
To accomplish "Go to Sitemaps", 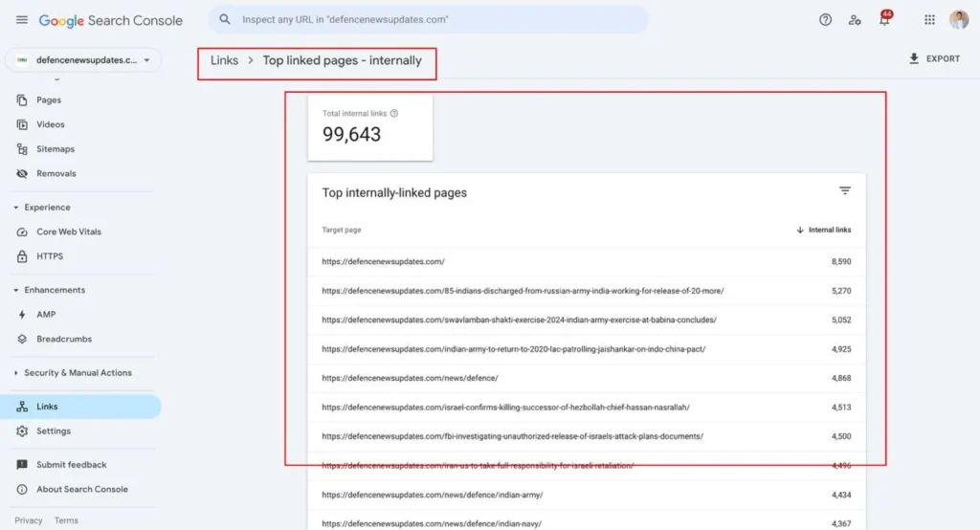I will point(56,148).
